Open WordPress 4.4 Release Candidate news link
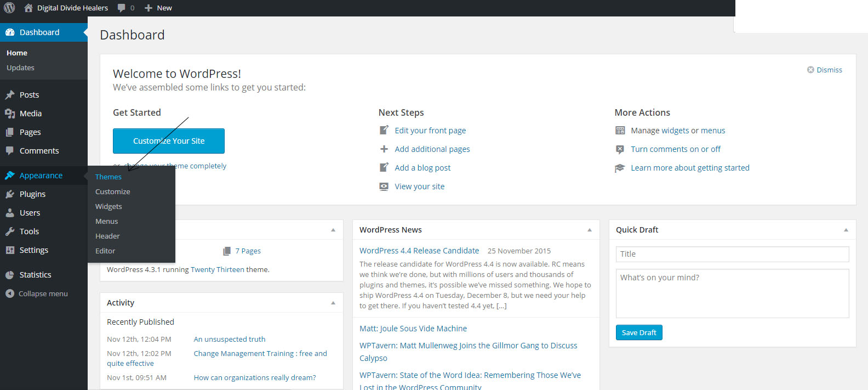Image resolution: width=868 pixels, height=390 pixels. 419,250
